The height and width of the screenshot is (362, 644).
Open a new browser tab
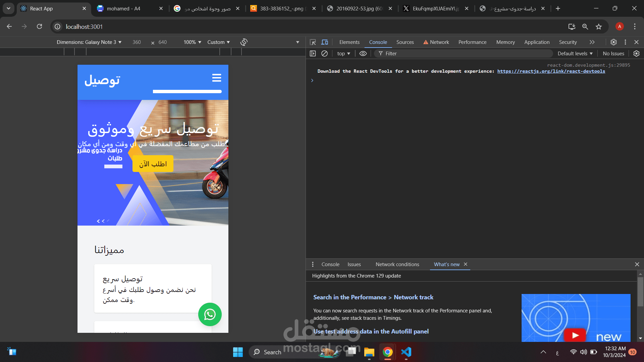[558, 8]
